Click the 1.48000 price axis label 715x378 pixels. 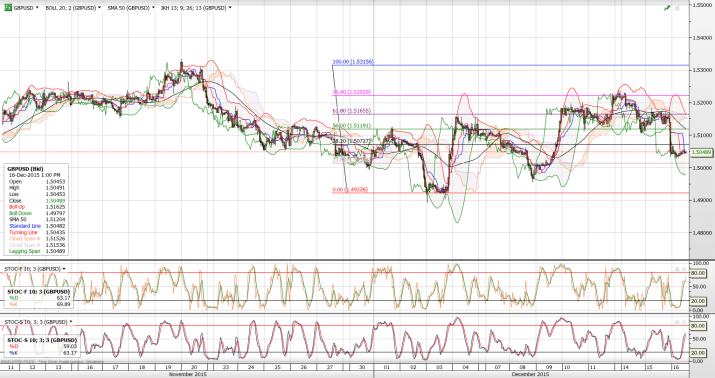[x=702, y=233]
